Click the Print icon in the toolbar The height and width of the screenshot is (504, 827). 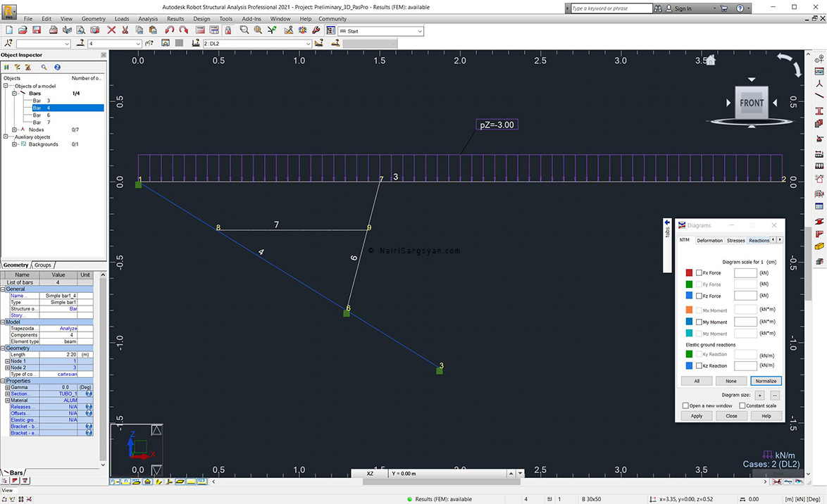click(54, 30)
